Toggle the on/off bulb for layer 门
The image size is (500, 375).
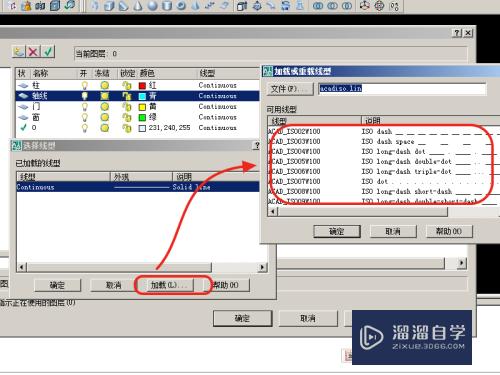85,107
